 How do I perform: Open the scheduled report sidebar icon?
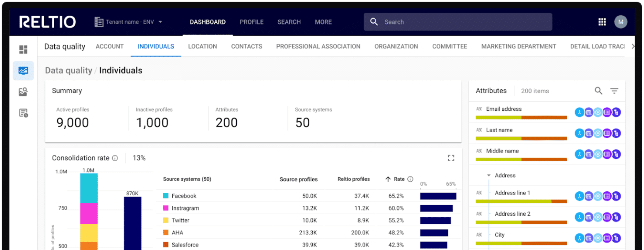(23, 113)
